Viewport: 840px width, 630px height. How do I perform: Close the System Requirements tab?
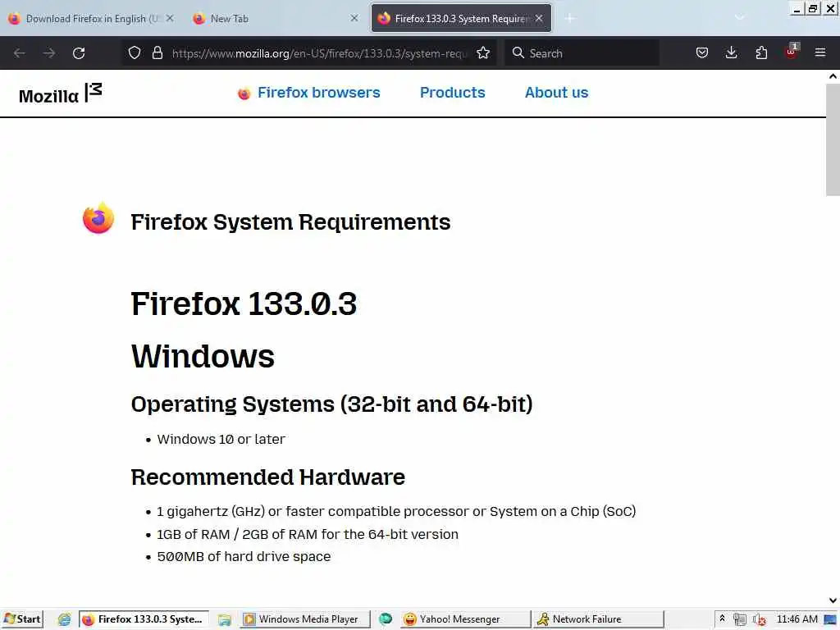point(539,18)
